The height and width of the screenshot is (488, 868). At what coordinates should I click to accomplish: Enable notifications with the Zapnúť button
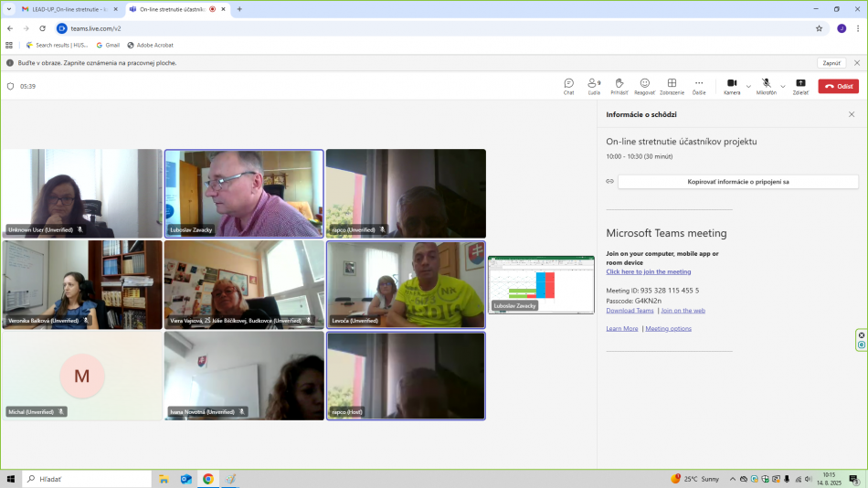[831, 63]
